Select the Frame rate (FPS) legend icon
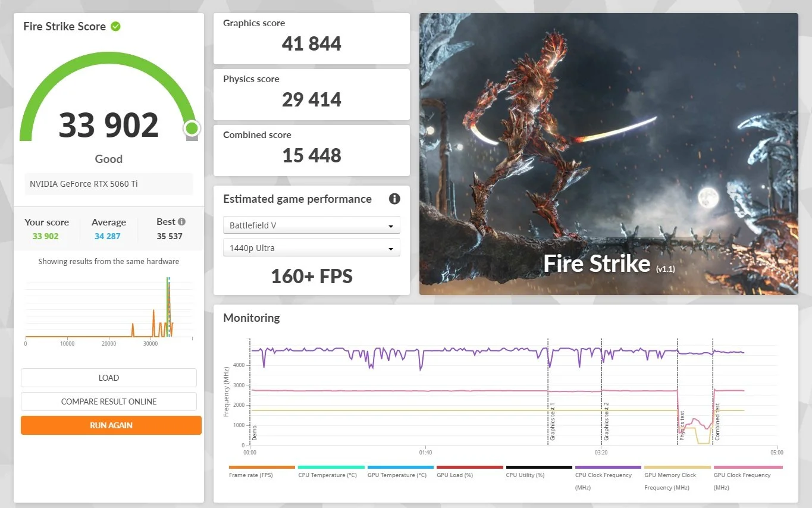This screenshot has height=508, width=812. (261, 468)
